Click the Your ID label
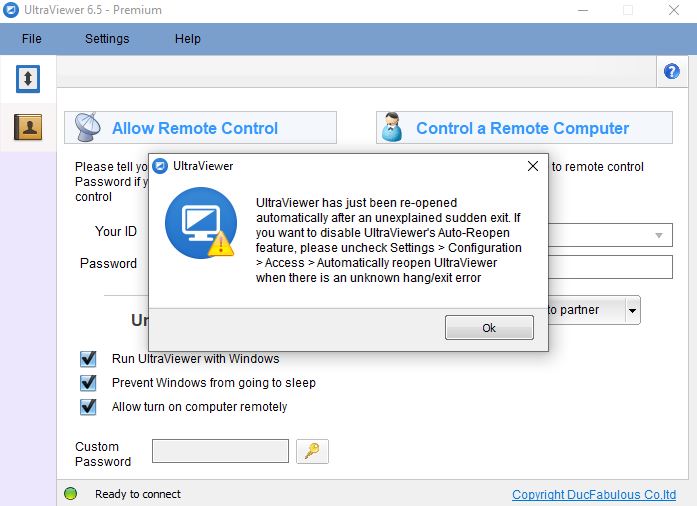697x506 pixels. click(x=116, y=231)
